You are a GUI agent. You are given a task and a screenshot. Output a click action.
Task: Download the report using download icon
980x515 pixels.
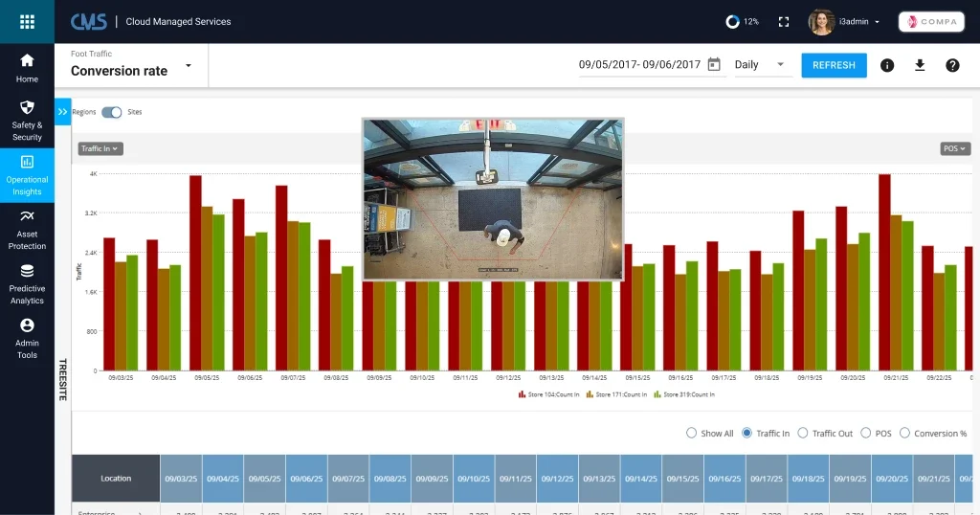tap(920, 65)
